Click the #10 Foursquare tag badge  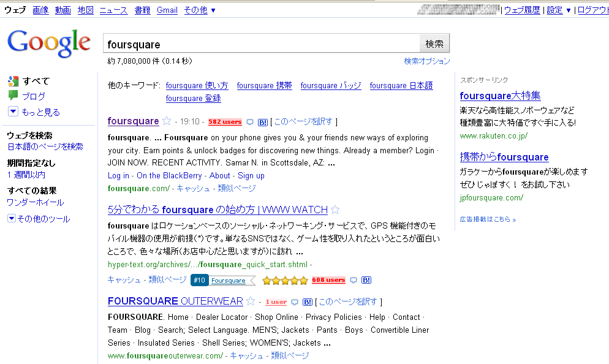(223, 280)
